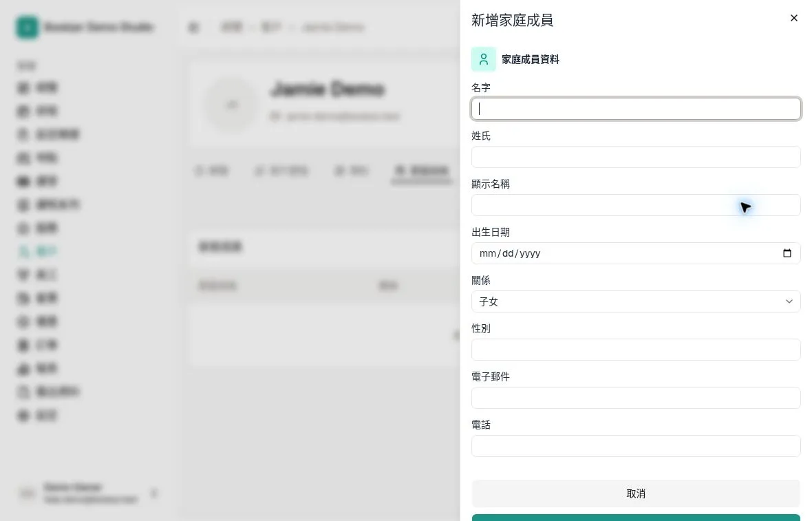Expand the 關係 dropdown showing 子女
This screenshot has height=521, width=812.
tap(636, 301)
